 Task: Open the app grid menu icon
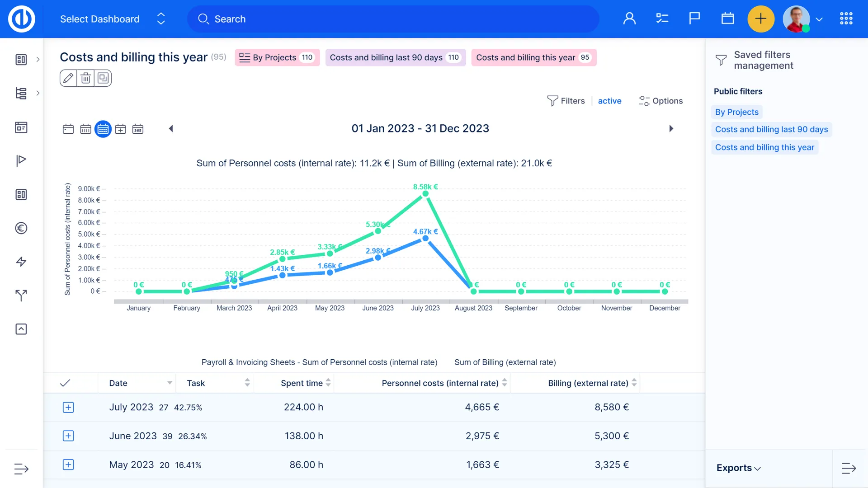click(x=846, y=19)
